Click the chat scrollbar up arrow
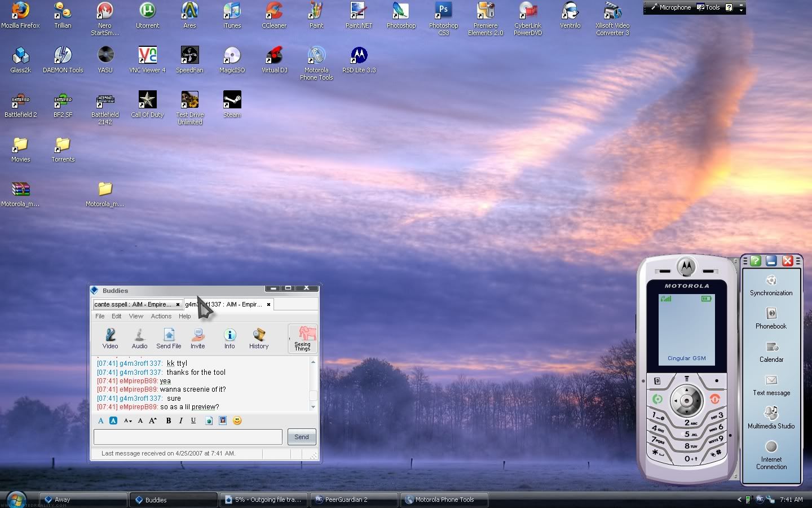This screenshot has height=508, width=812. (x=313, y=362)
